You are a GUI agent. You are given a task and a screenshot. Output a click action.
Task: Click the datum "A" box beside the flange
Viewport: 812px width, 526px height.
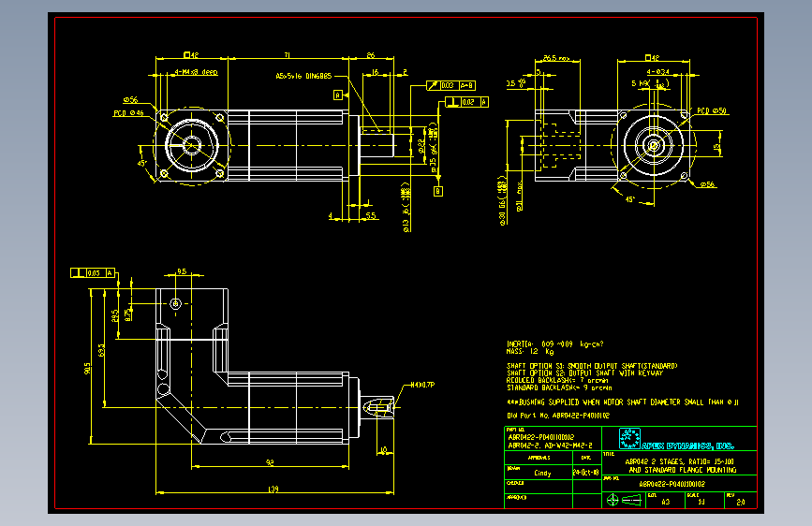(x=338, y=95)
